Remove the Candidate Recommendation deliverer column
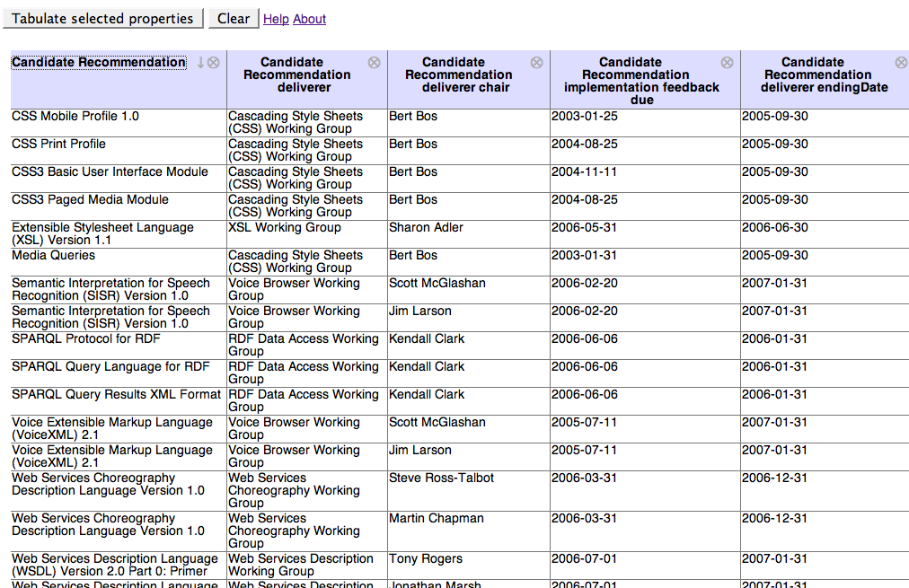 point(375,63)
